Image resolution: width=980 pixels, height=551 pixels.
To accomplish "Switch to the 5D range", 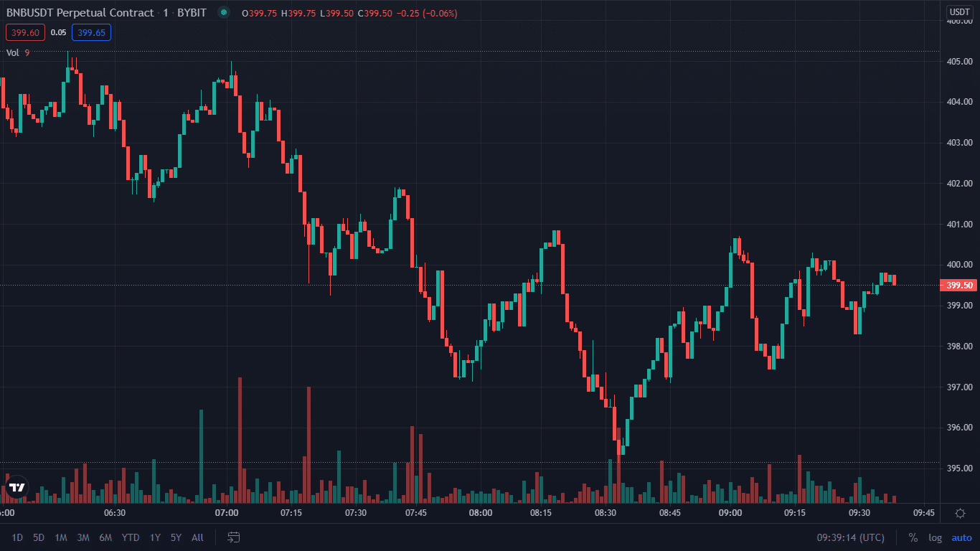I will (x=39, y=537).
